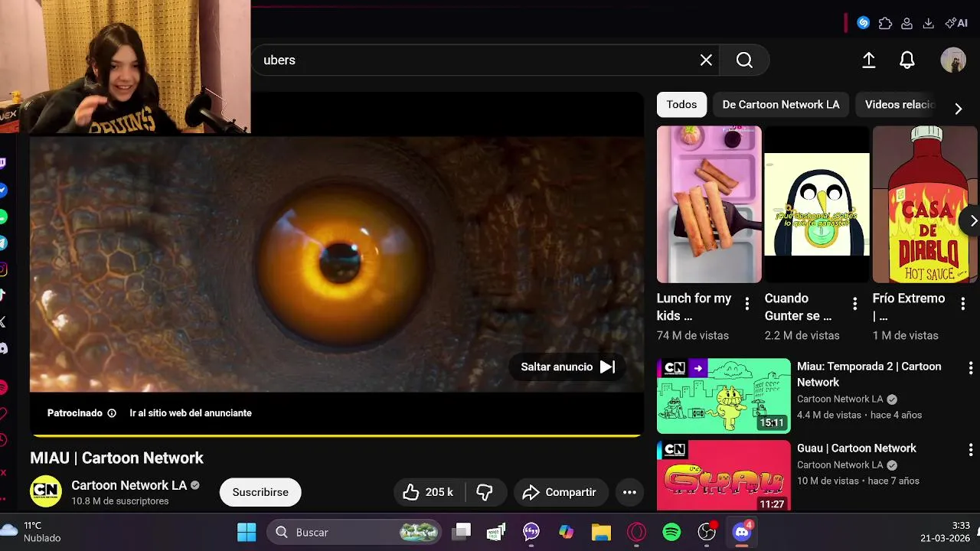Open X in the browser sidebar
Viewport: 980px width, 551px height.
point(3,322)
